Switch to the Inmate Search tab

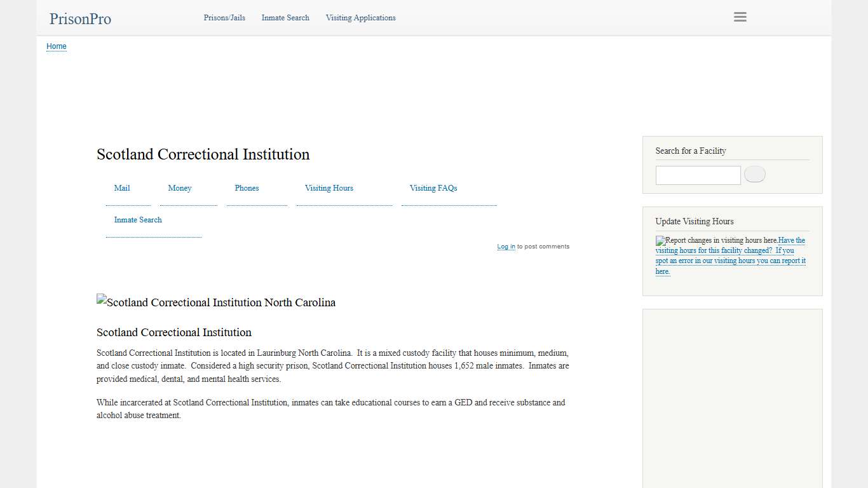tap(137, 219)
